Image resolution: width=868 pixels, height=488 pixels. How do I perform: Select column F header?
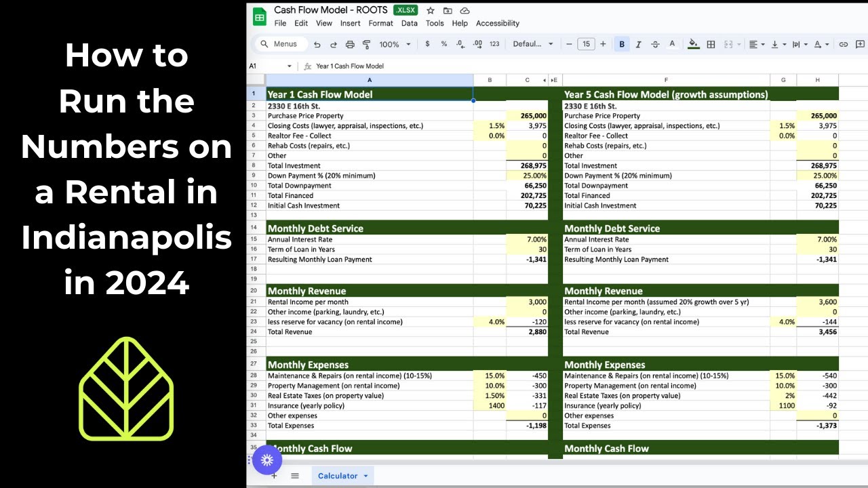click(666, 80)
